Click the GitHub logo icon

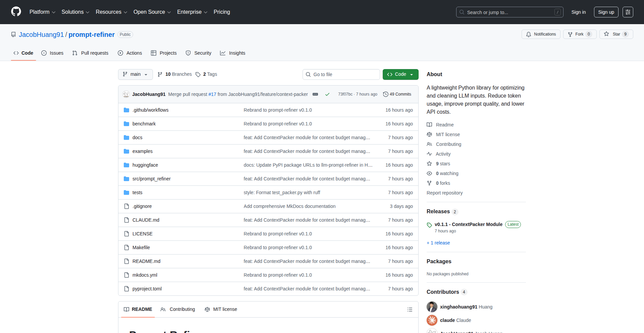point(16,12)
